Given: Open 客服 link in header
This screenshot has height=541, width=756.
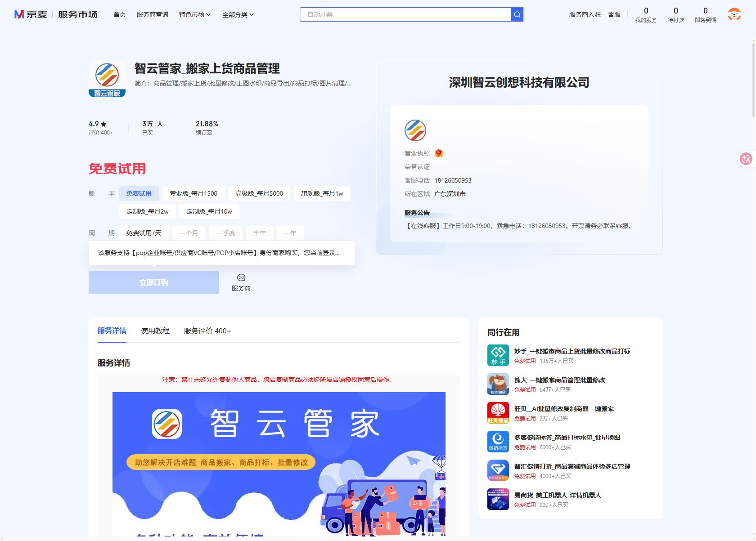Looking at the screenshot, I should (x=614, y=14).
